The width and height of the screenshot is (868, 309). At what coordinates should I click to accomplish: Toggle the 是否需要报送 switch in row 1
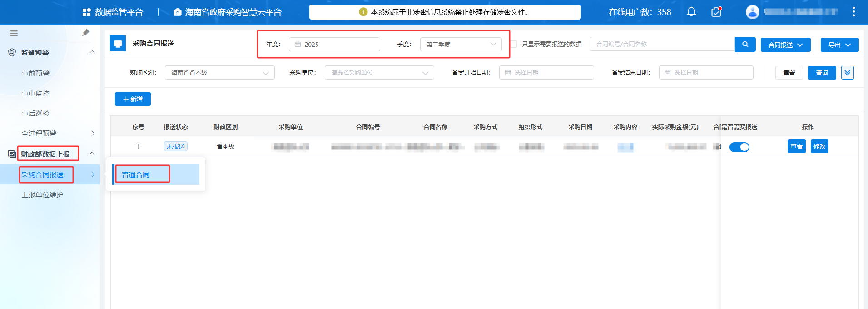(739, 147)
